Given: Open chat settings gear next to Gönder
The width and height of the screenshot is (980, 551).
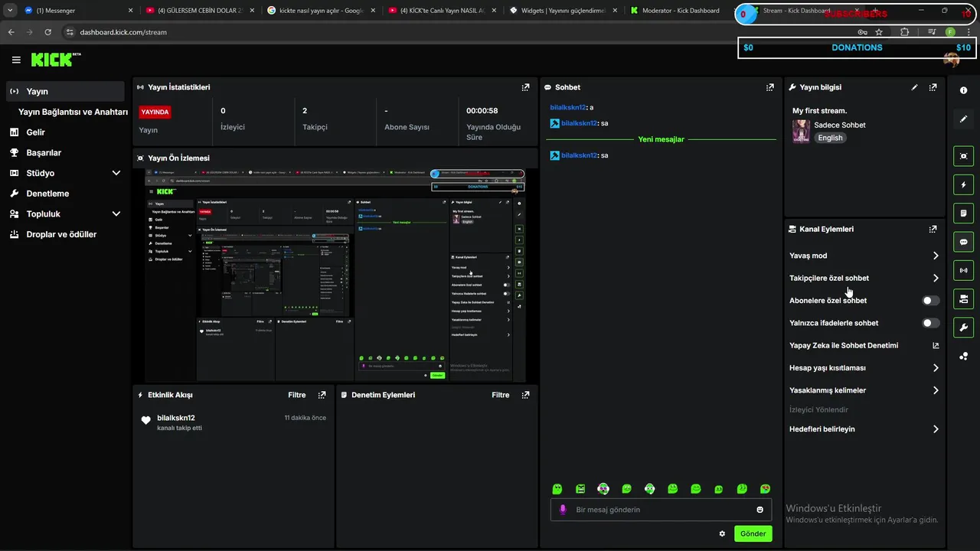Looking at the screenshot, I should (x=722, y=533).
